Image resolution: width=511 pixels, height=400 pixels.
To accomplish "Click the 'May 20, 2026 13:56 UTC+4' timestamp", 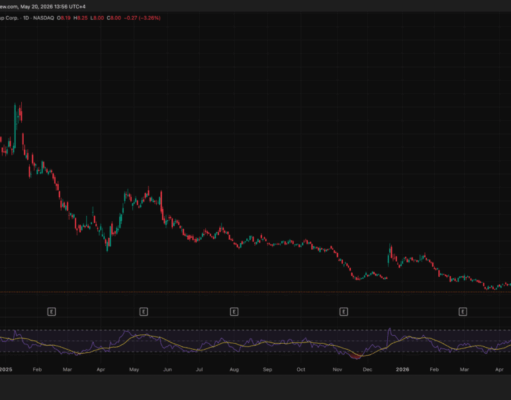I will click(x=53, y=7).
